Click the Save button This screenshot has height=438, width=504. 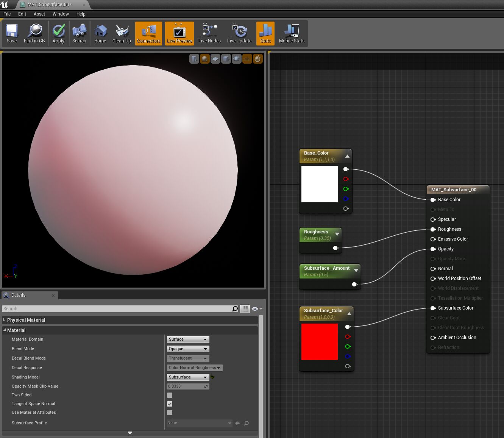point(12,34)
